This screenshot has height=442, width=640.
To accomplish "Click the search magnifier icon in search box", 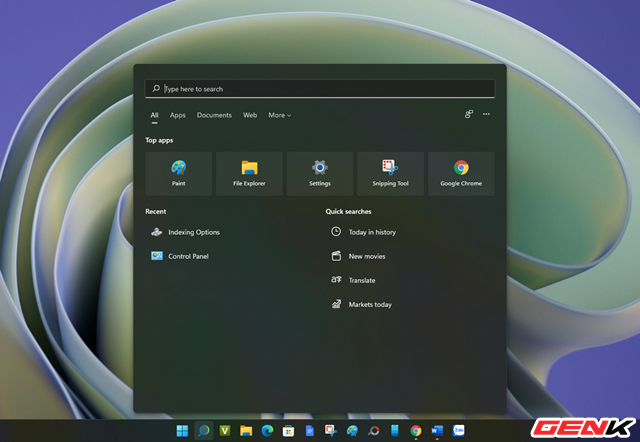I will (x=156, y=89).
